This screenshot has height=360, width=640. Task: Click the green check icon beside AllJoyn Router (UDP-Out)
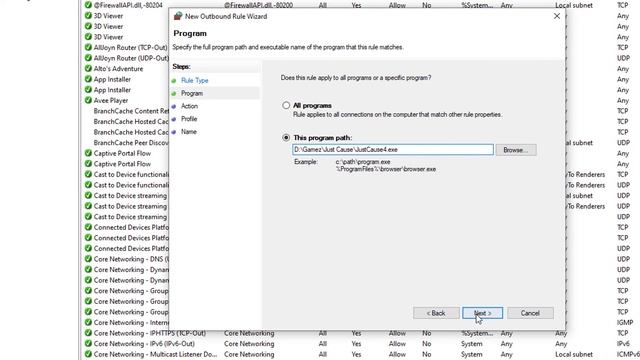pyautogui.click(x=88, y=58)
